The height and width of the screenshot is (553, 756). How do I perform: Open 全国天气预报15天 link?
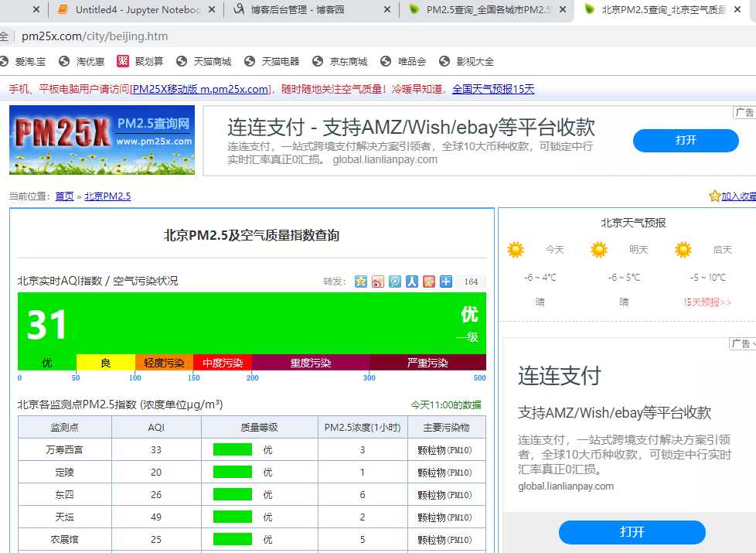click(x=493, y=89)
